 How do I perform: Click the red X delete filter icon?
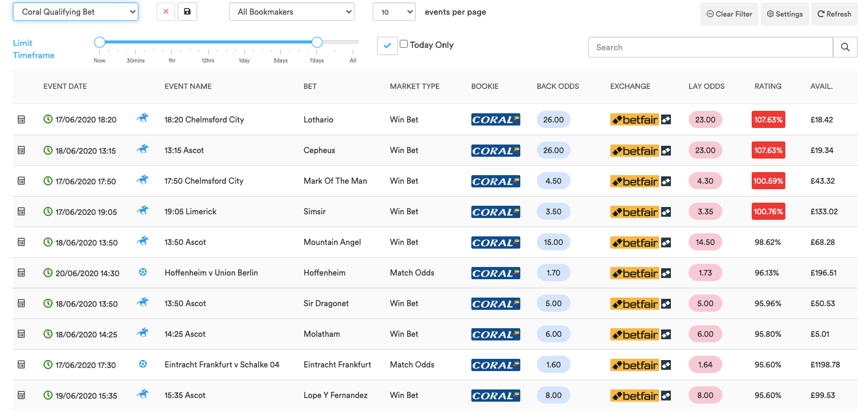coord(165,12)
